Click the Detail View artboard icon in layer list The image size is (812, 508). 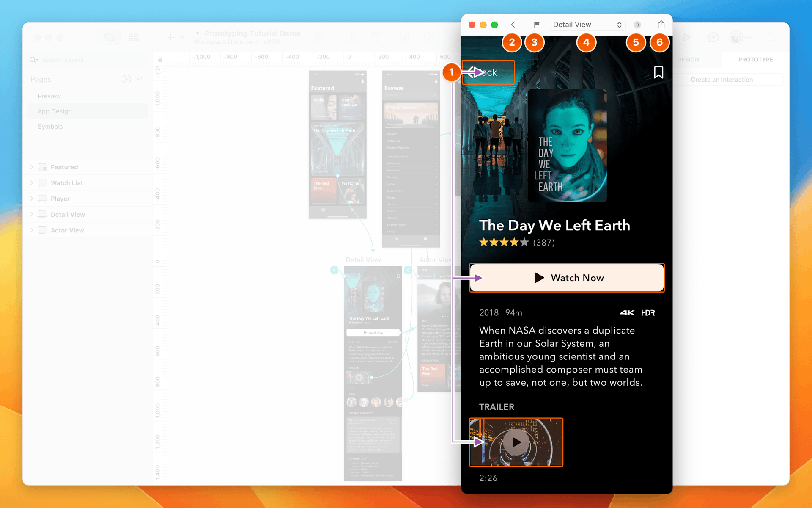42,215
